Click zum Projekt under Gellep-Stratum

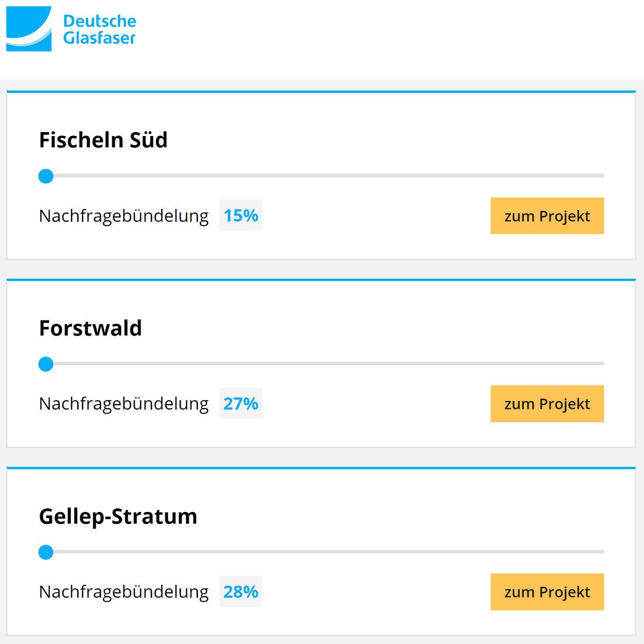(x=547, y=592)
